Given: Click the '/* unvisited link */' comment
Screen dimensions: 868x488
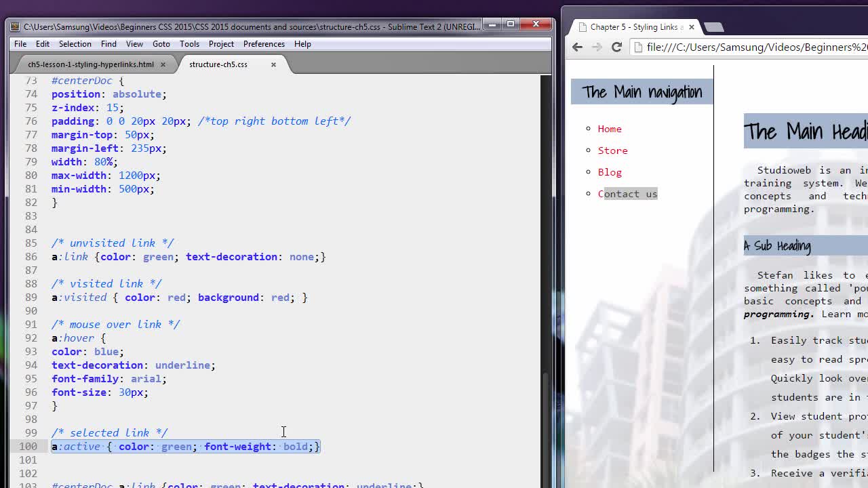Looking at the screenshot, I should tap(113, 243).
